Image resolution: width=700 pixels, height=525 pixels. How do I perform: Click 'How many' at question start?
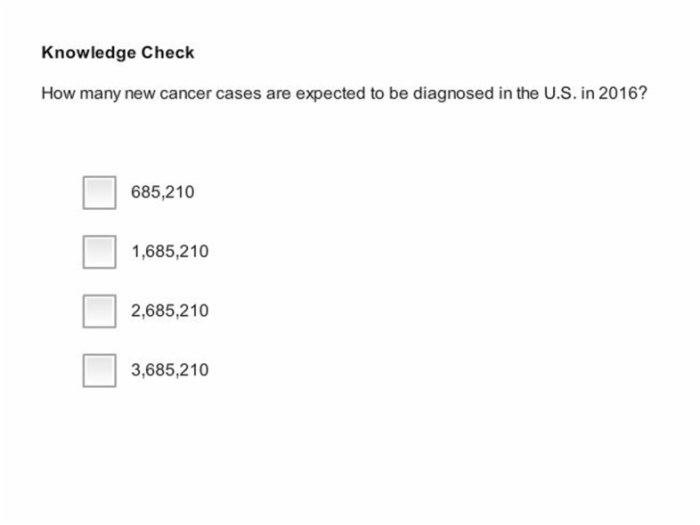(81, 94)
